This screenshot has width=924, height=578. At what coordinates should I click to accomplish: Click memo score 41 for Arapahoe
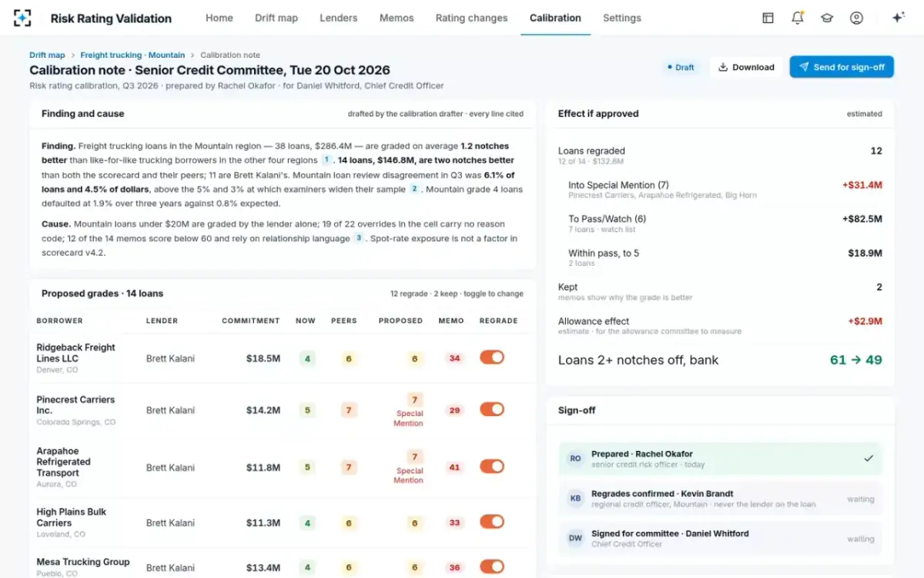[454, 467]
